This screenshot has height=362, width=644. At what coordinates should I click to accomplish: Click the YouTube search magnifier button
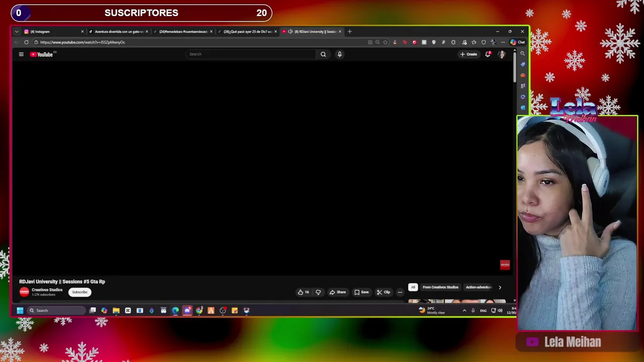pos(323,54)
